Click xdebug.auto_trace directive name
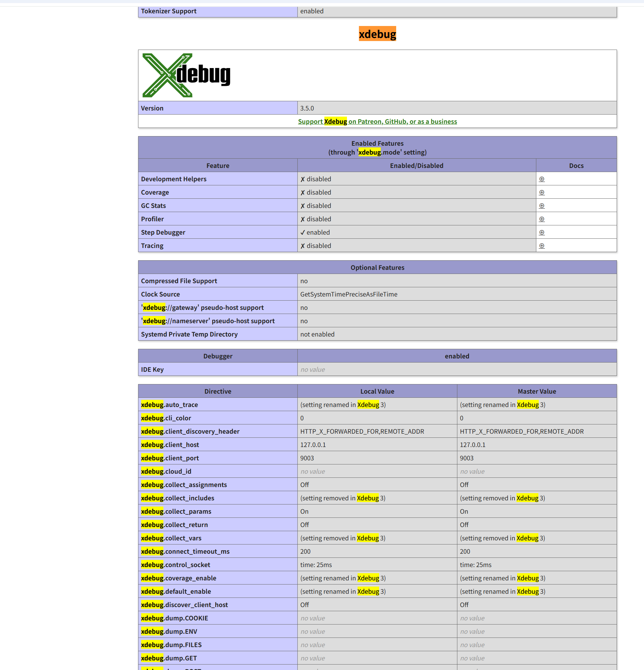644x670 pixels. (169, 405)
